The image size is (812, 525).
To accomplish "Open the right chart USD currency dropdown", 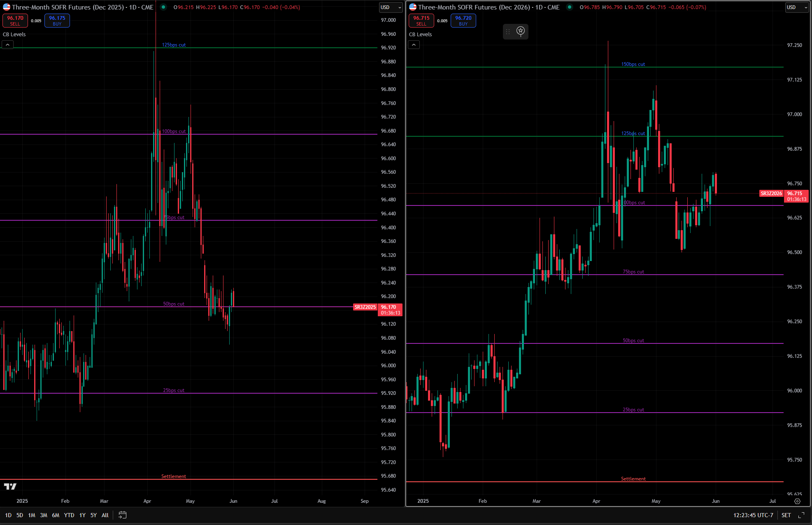I will pyautogui.click(x=797, y=7).
